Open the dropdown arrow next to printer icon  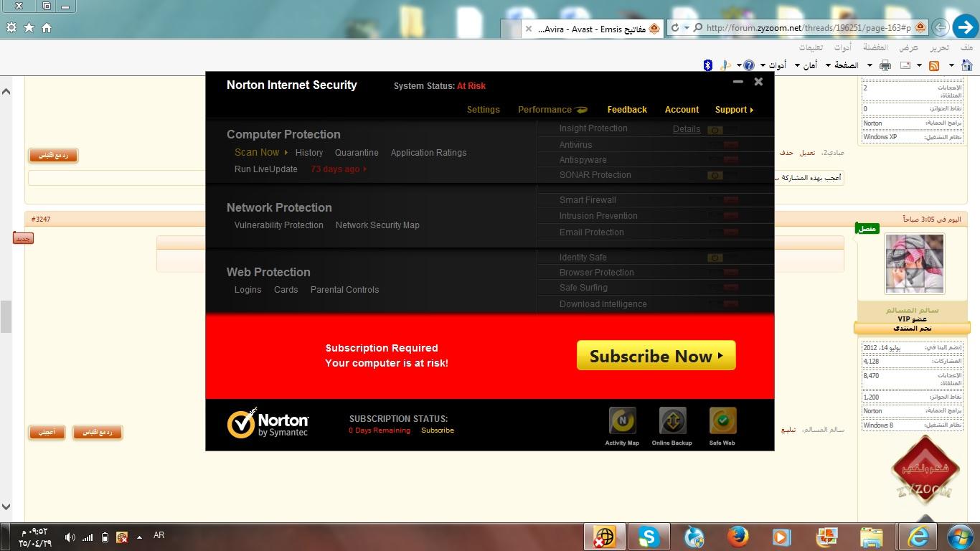pyautogui.click(x=870, y=65)
